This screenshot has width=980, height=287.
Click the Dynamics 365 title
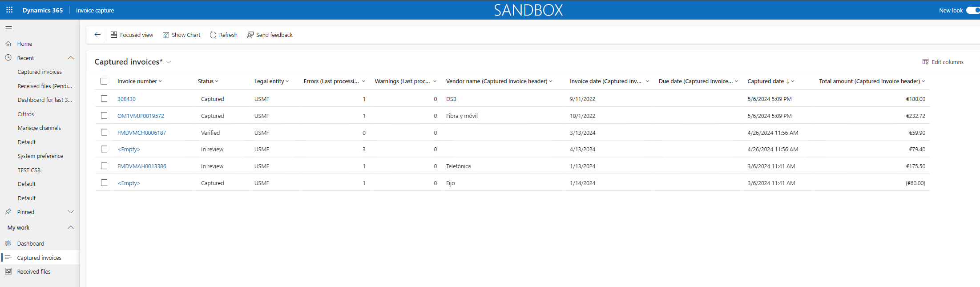[43, 10]
